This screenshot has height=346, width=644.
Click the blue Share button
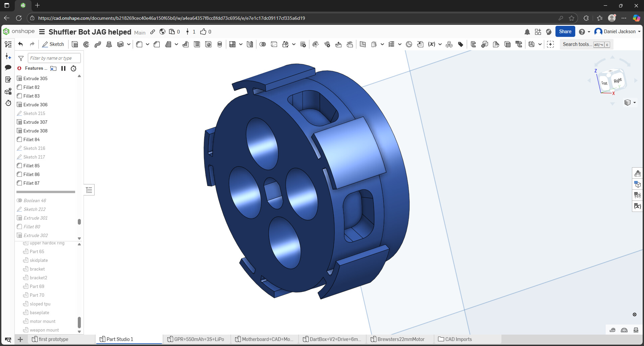(565, 32)
